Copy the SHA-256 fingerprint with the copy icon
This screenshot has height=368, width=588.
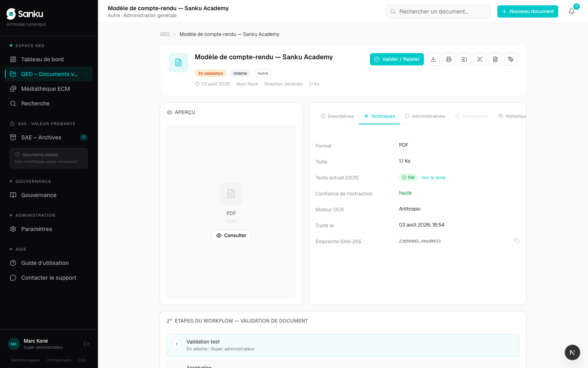pos(517,240)
